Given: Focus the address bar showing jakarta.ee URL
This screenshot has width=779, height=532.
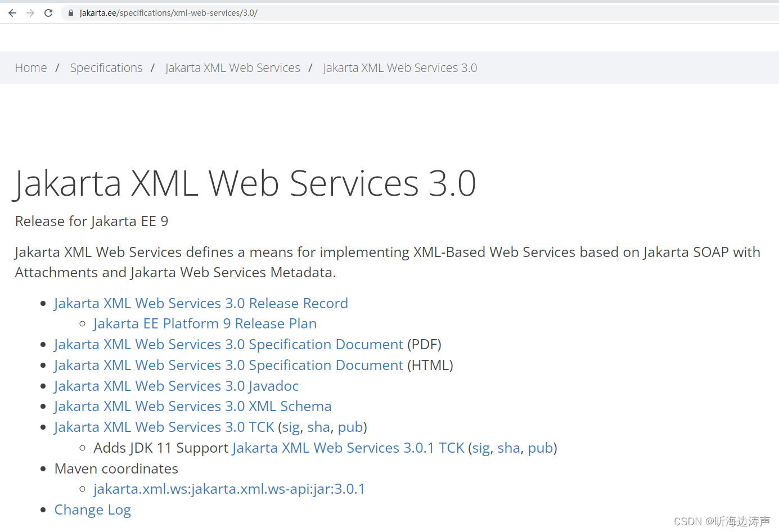Looking at the screenshot, I should pos(419,13).
